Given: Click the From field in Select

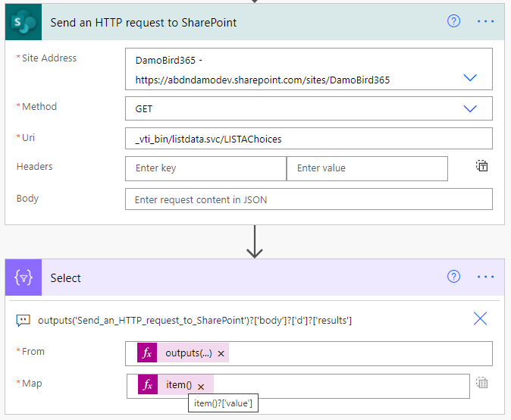Looking at the screenshot, I should [x=309, y=353].
